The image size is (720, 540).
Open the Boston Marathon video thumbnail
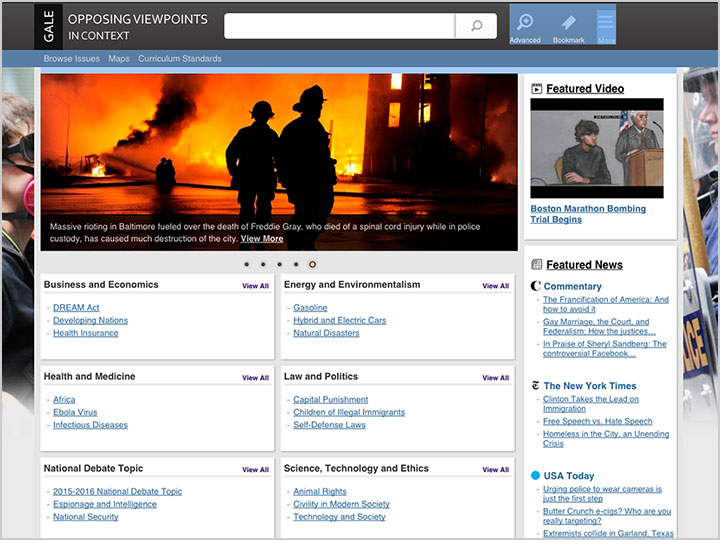tap(597, 148)
